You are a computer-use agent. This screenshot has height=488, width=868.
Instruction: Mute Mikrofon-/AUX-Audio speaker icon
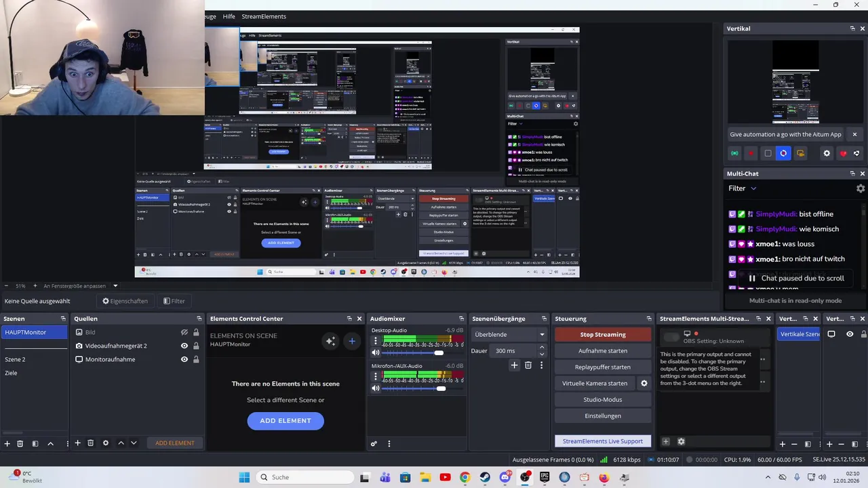376,388
